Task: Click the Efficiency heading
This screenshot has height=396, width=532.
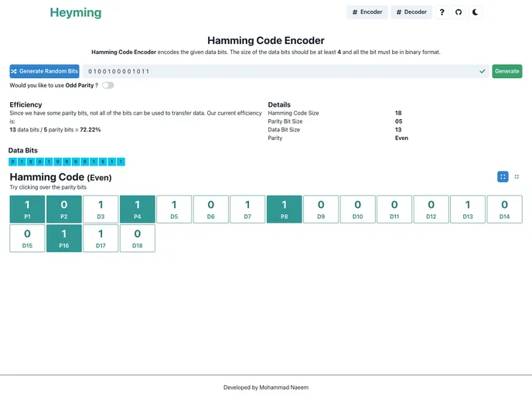Action: coord(26,104)
